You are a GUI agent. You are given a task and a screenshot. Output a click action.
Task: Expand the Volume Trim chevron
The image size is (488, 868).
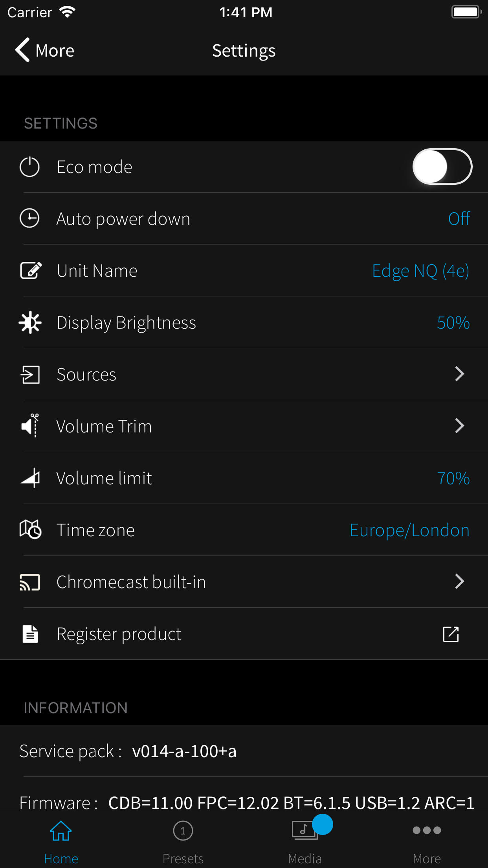(460, 426)
